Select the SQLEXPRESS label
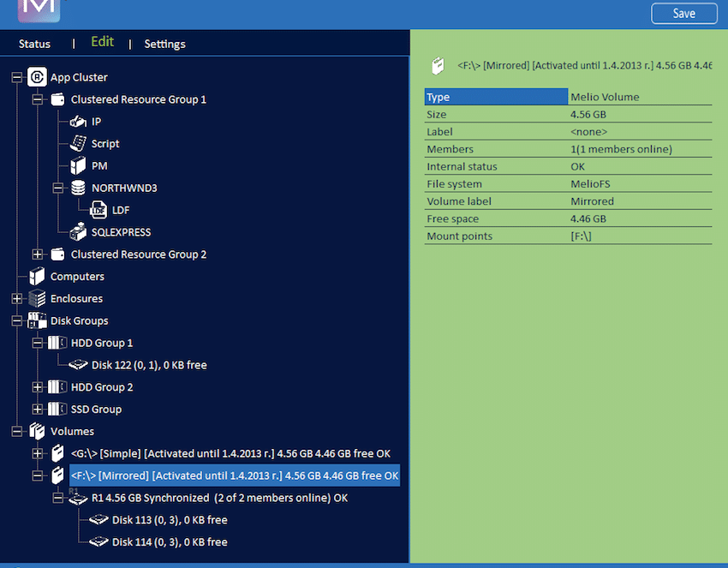Image resolution: width=728 pixels, height=568 pixels. [x=121, y=232]
